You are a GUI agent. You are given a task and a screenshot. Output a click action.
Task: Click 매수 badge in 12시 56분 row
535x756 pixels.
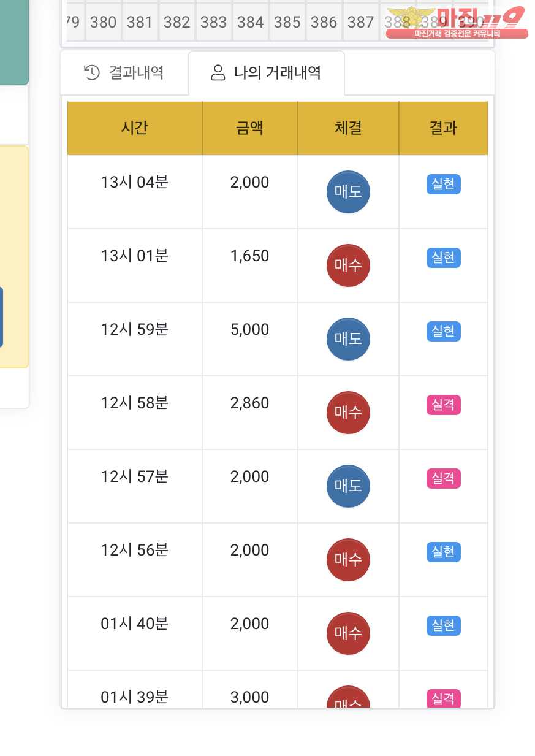coord(348,559)
